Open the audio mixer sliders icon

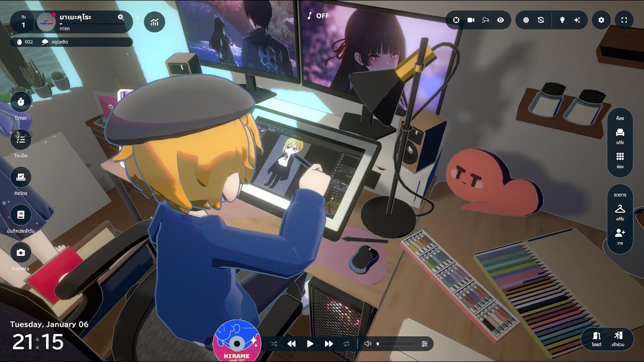click(425, 344)
